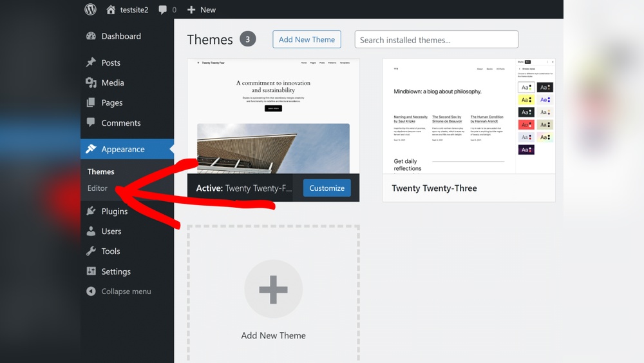Click the Themes page heading
This screenshot has height=363, width=644.
coord(210,39)
